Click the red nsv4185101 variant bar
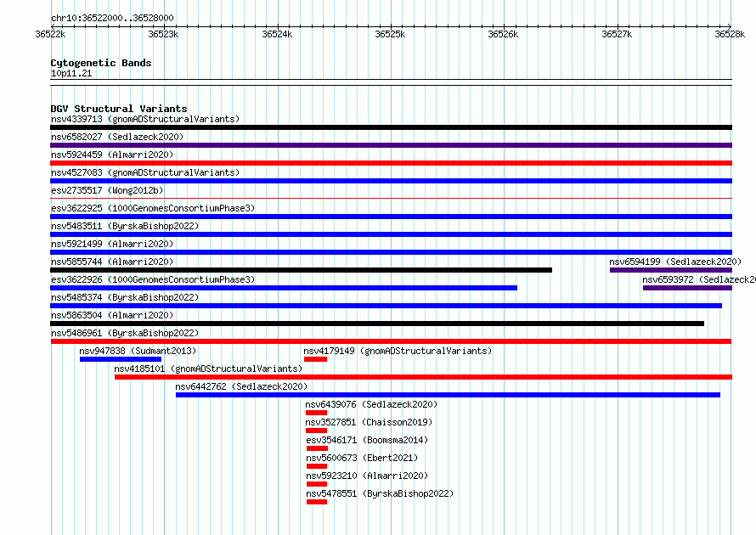 point(423,377)
